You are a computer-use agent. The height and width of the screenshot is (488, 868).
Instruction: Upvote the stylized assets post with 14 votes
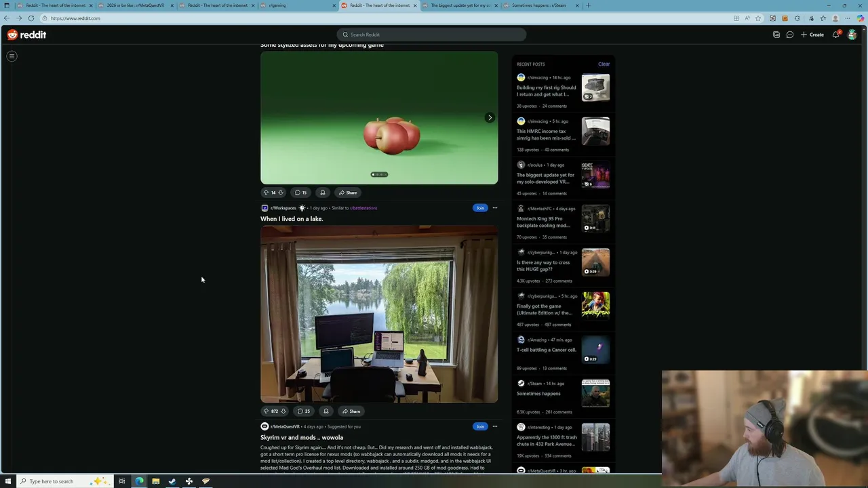[266, 192]
